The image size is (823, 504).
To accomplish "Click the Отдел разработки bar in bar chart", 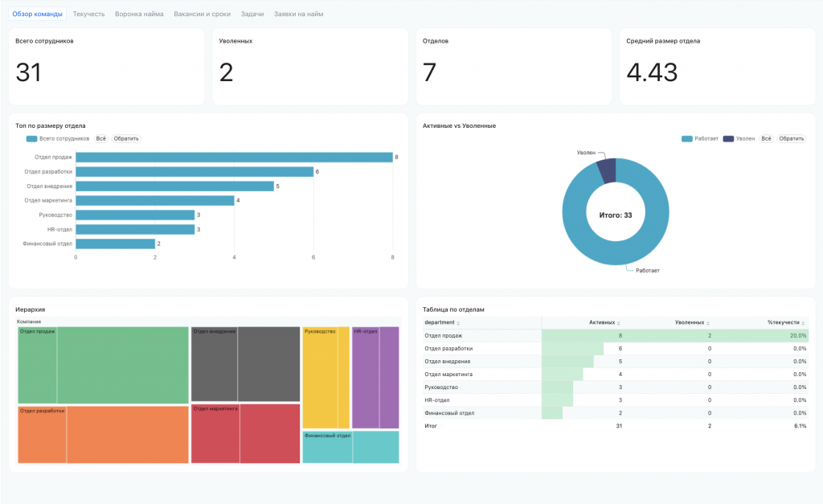I will click(194, 172).
